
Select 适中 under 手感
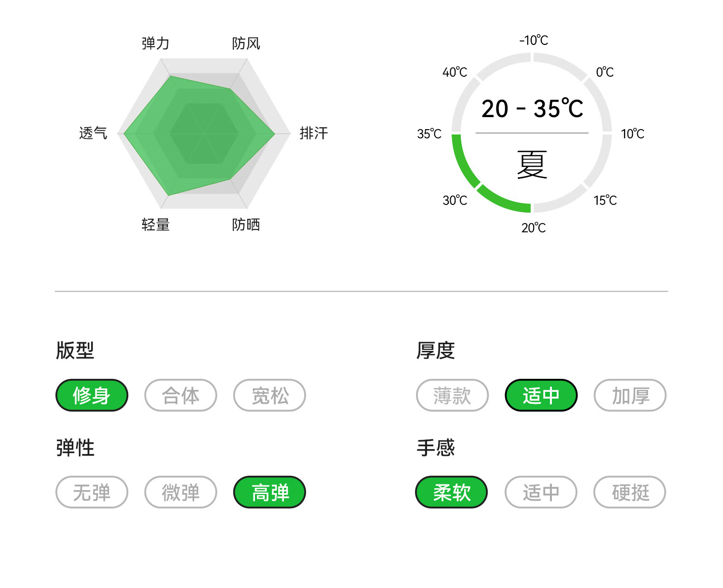(541, 493)
